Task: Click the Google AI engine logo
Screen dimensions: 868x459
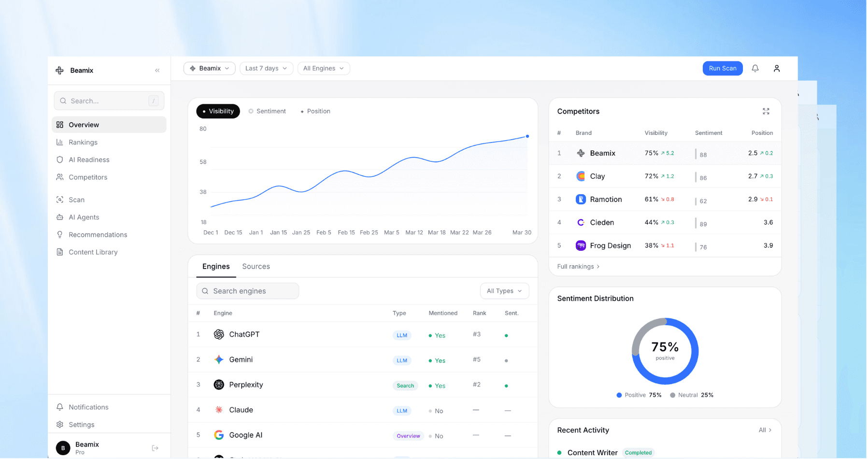Action: pyautogui.click(x=219, y=435)
